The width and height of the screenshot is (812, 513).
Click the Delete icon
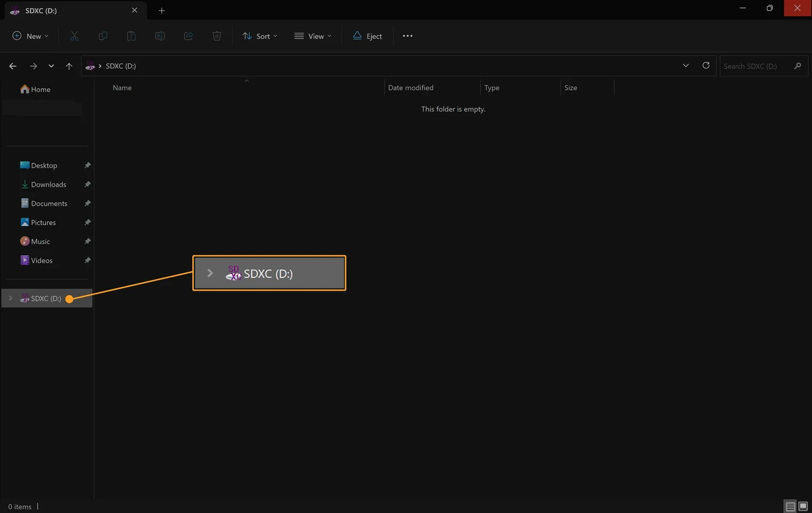point(217,36)
